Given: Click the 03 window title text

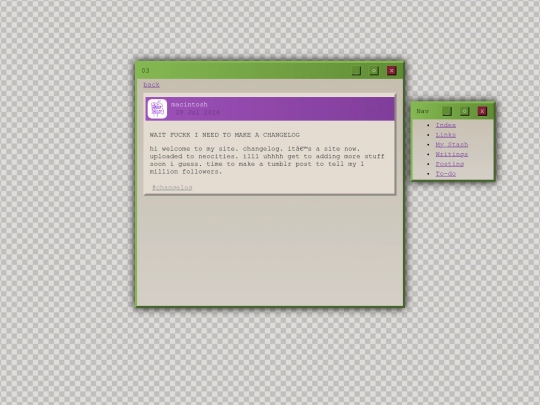Looking at the screenshot, I should click(145, 71).
